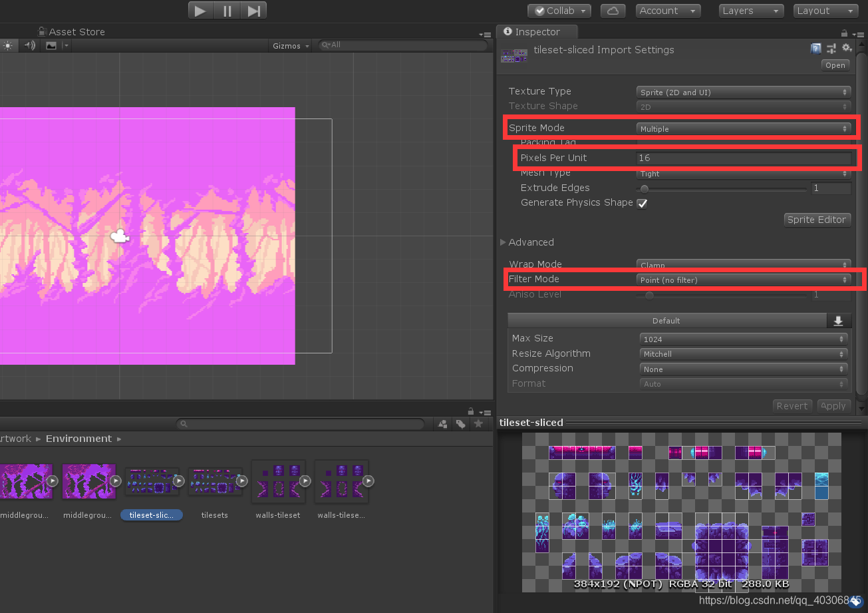Open the import settings gear menu

click(847, 49)
